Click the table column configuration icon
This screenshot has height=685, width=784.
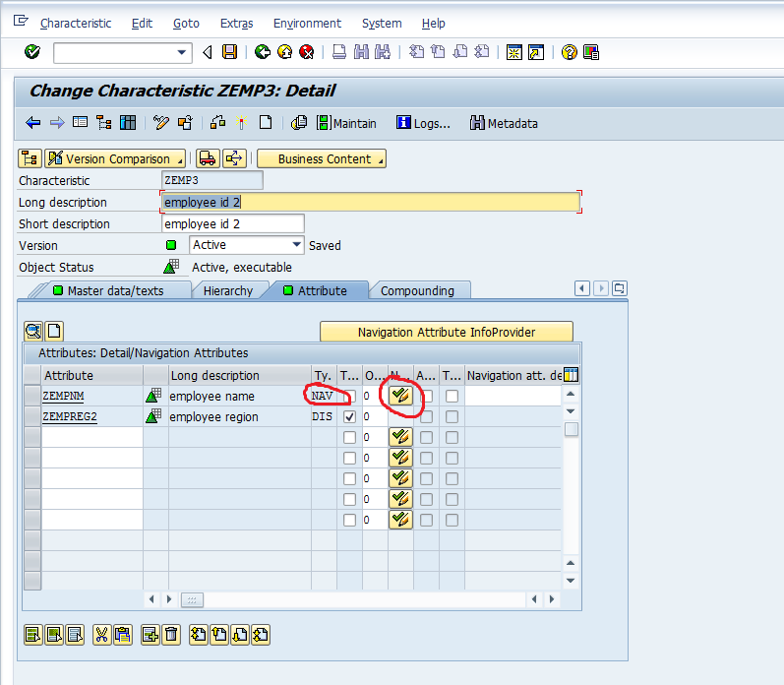pyautogui.click(x=571, y=375)
